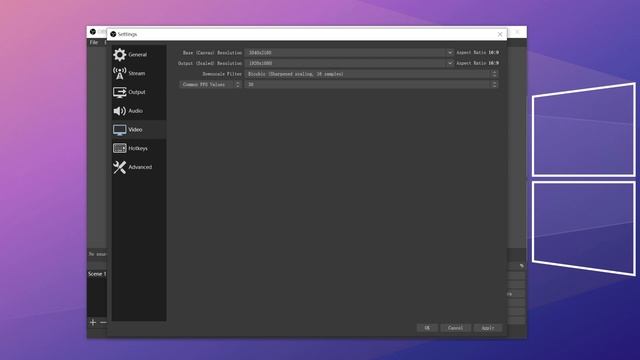
Task: Open the Stream settings section
Action: coord(139,73)
